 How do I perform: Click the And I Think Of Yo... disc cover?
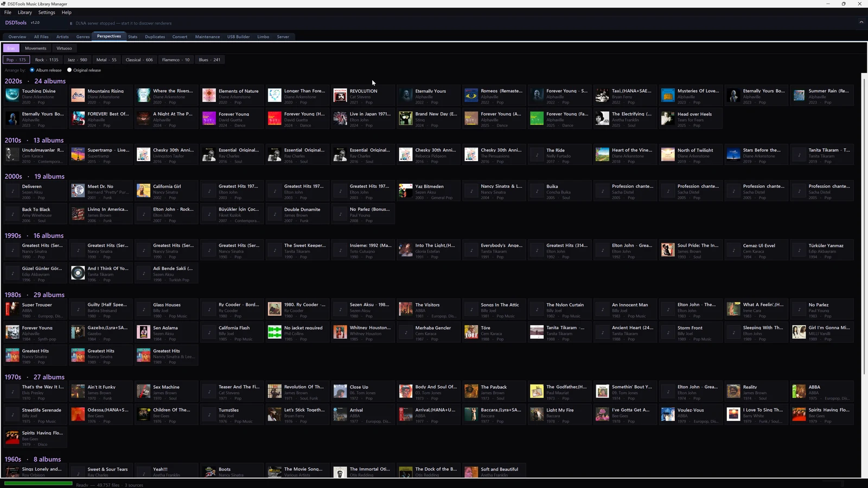click(x=78, y=273)
